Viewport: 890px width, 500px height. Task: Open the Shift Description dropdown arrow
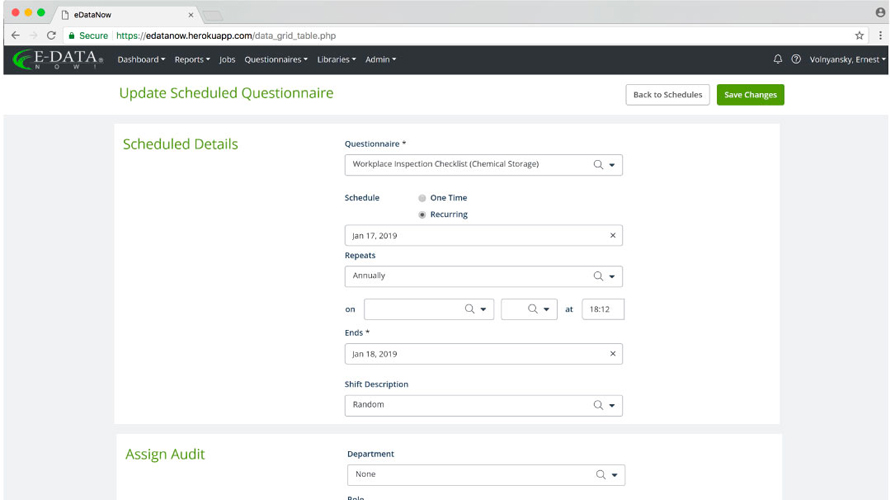coord(612,406)
